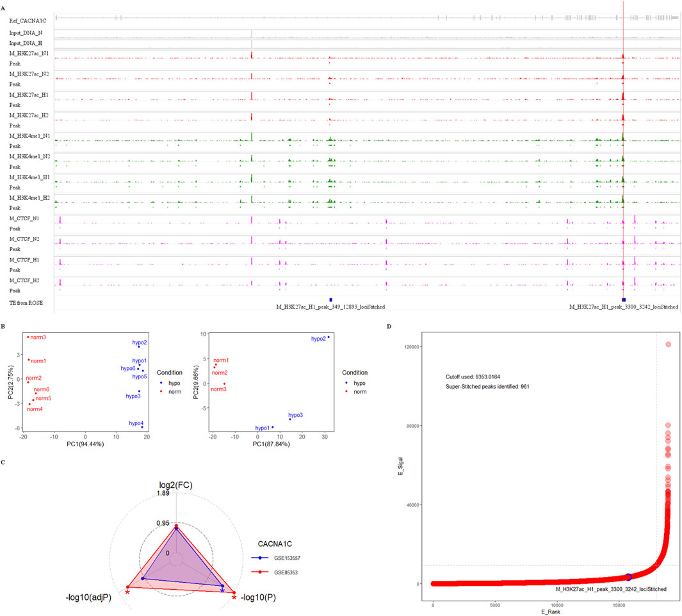Select the PC2(9.66%) axis title
Screen dimensions: 682x616
(196, 382)
